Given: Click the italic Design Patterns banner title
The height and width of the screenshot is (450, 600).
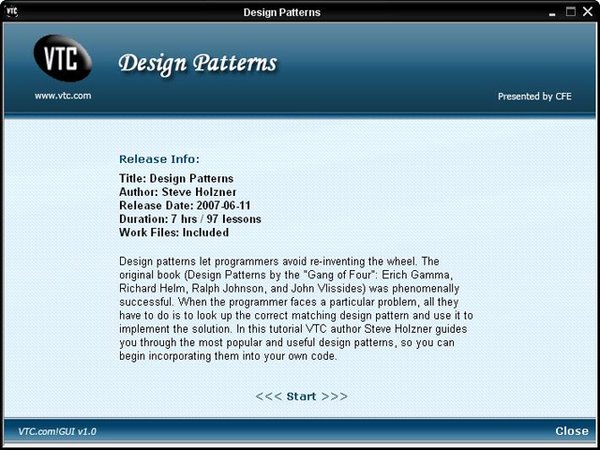Looking at the screenshot, I should click(x=197, y=63).
